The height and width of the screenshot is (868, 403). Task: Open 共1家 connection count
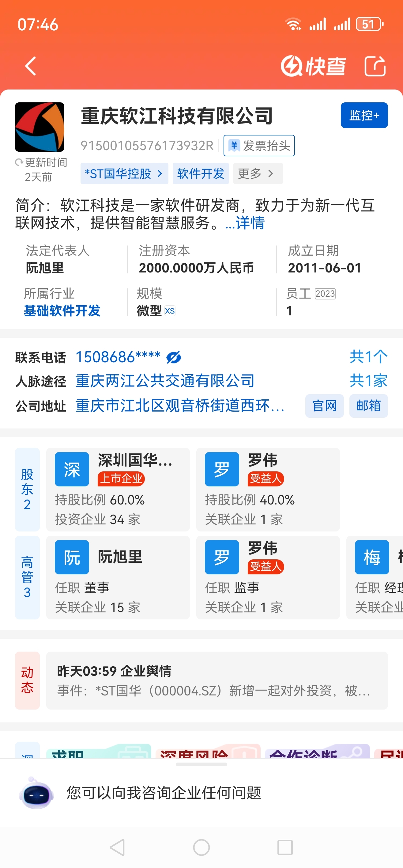[369, 381]
